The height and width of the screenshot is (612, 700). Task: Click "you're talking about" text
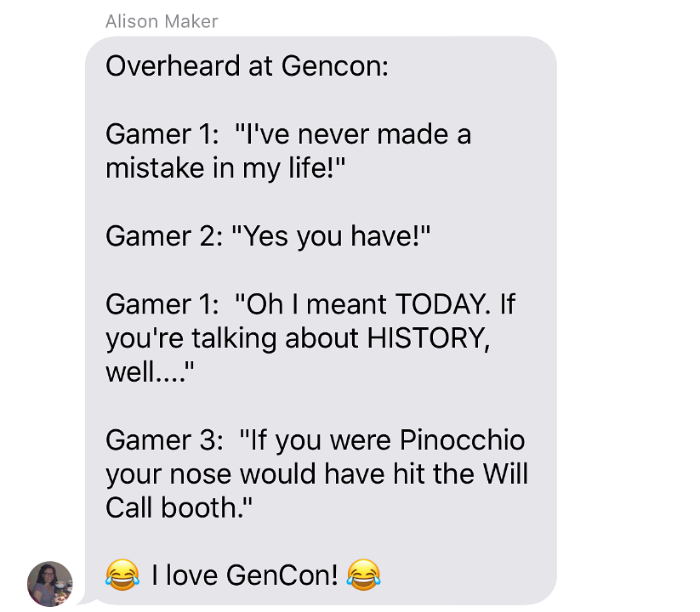tap(232, 338)
